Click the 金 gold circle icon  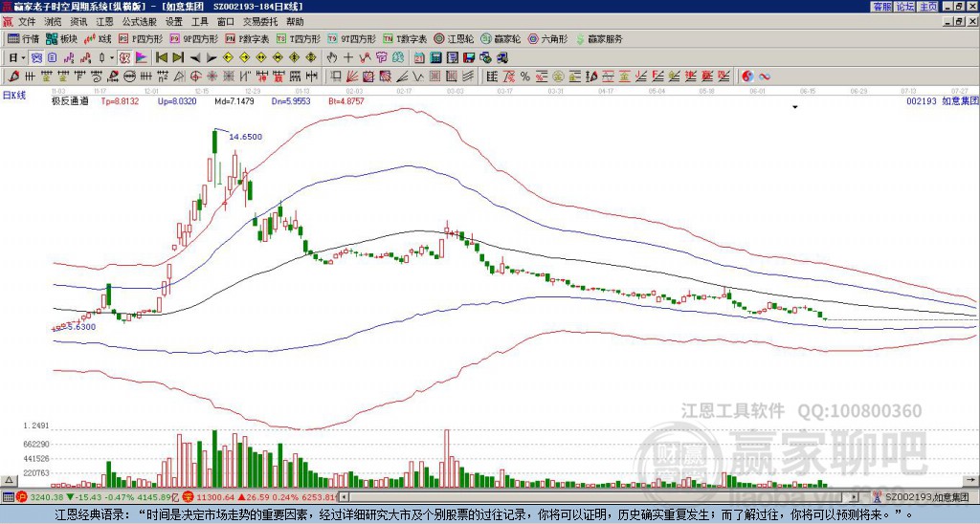(558, 76)
